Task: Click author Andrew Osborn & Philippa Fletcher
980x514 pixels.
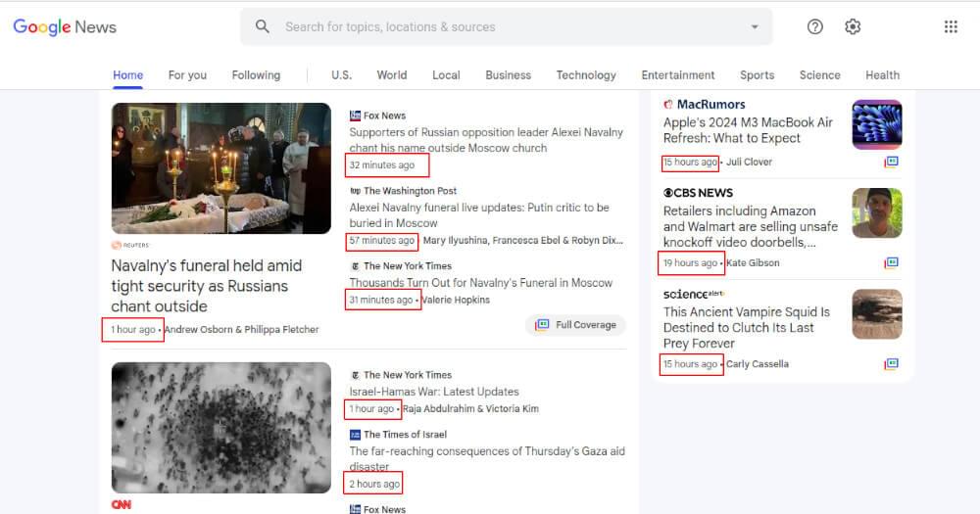Action: point(241,329)
